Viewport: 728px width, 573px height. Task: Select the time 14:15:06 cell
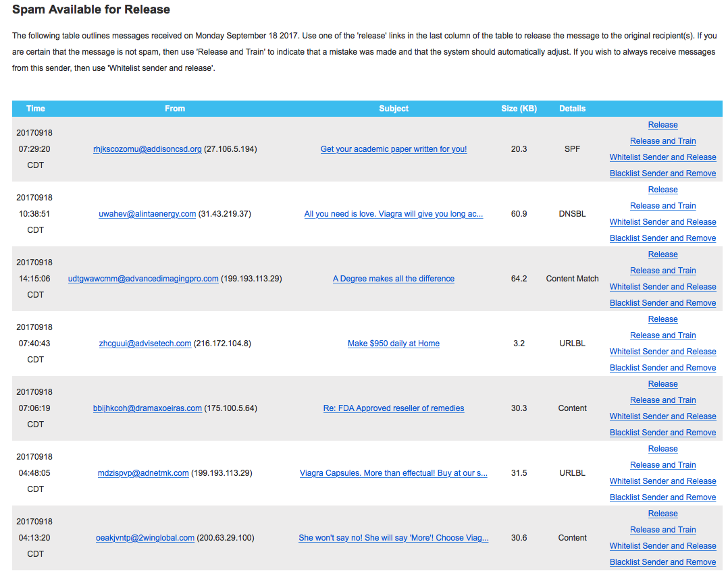pos(34,279)
